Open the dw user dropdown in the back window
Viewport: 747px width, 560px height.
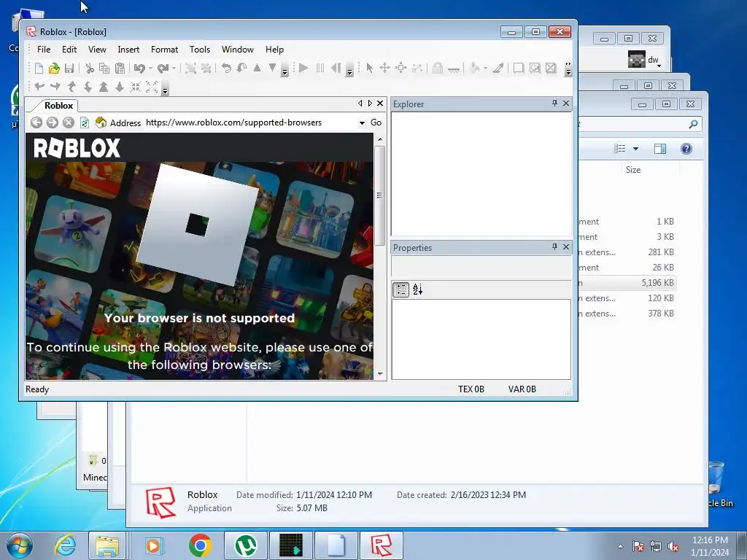(659, 65)
